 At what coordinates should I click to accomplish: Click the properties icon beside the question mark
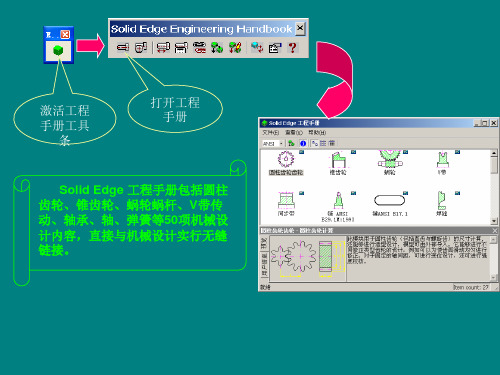tap(275, 48)
